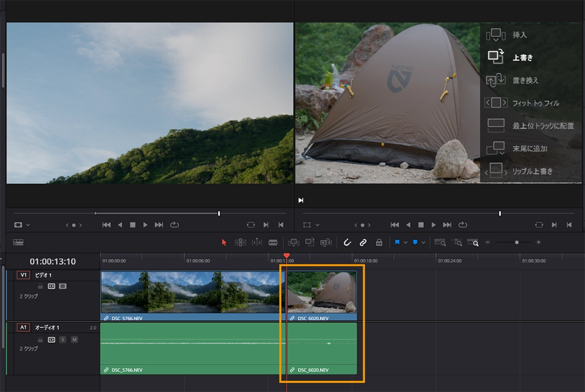Select the razor edit mode tool

(273, 242)
